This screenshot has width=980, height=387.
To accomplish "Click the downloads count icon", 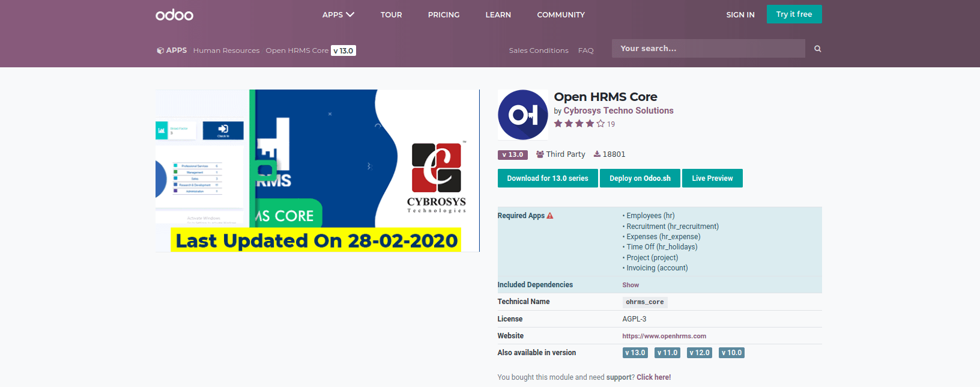I will (x=597, y=154).
